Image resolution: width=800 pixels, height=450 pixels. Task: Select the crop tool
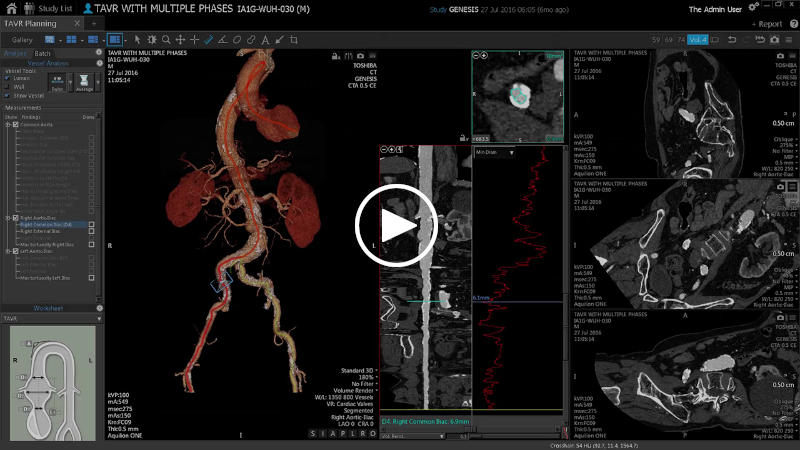click(x=294, y=40)
